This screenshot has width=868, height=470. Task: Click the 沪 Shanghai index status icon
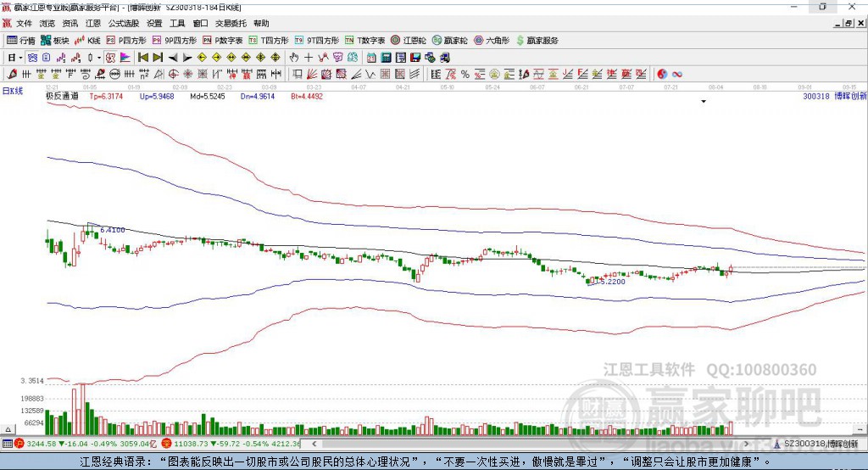coord(19,444)
